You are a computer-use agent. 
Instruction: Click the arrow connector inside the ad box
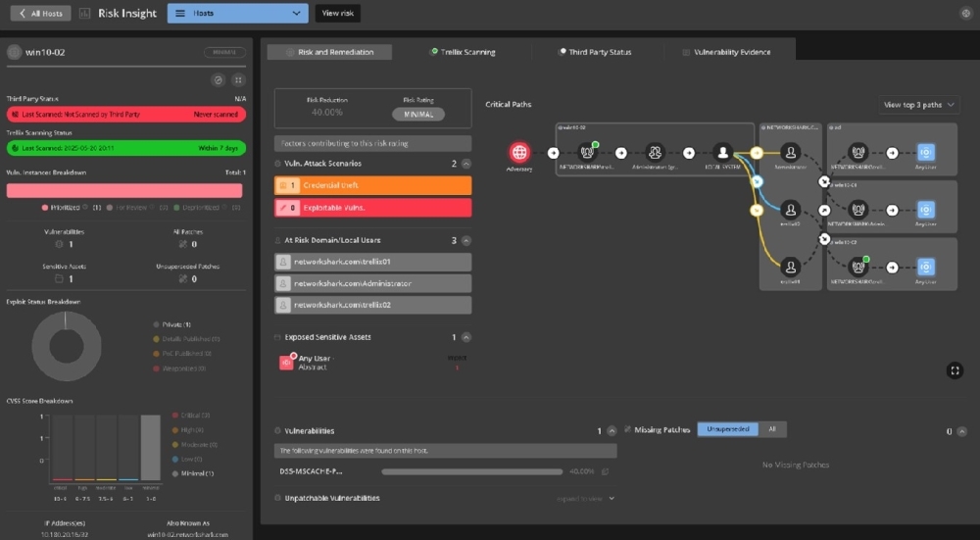coord(893,153)
